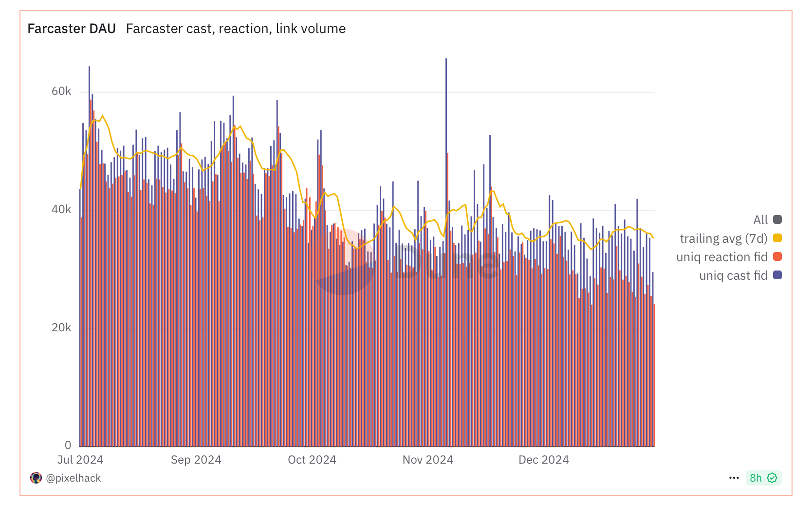Click the Jul 2024 axis label
This screenshot has height=505, width=812.
(80, 460)
